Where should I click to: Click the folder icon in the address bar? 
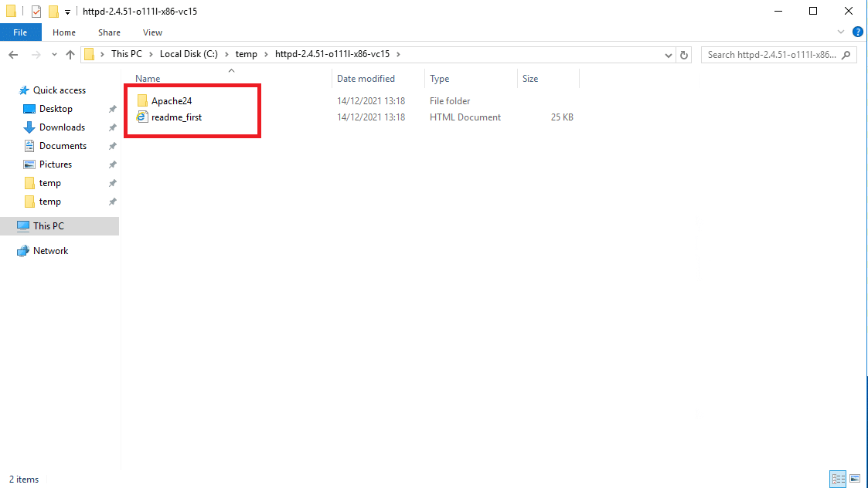tap(89, 54)
